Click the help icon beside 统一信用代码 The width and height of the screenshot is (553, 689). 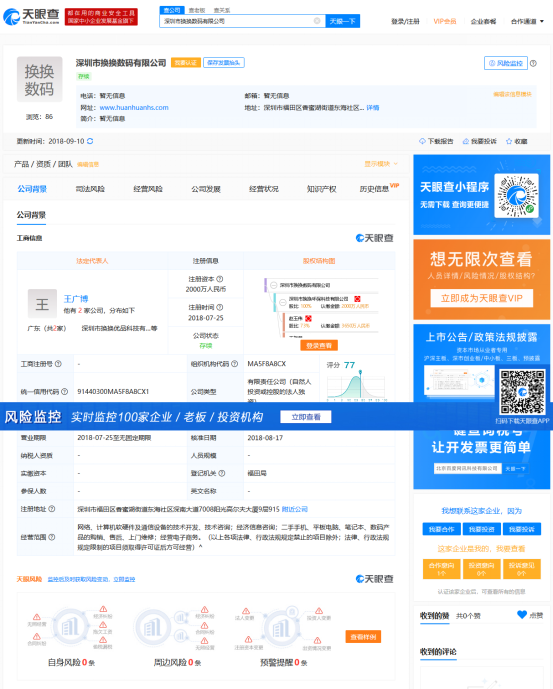click(x=65, y=391)
